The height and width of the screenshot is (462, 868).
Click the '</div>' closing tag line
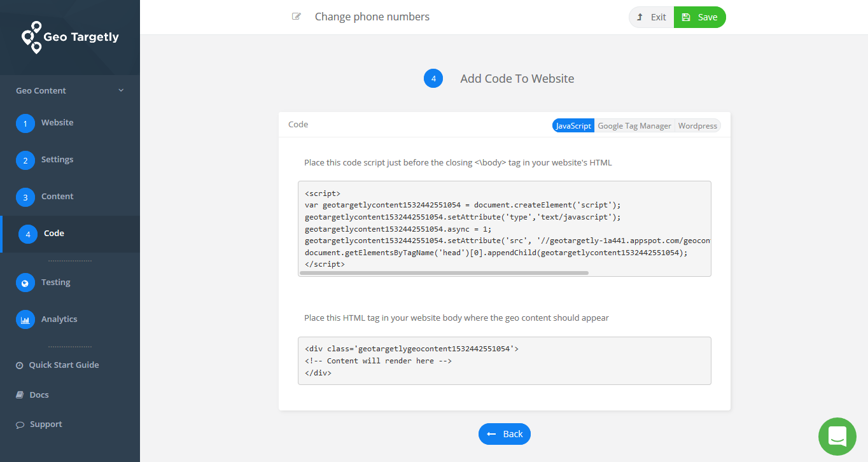point(318,373)
